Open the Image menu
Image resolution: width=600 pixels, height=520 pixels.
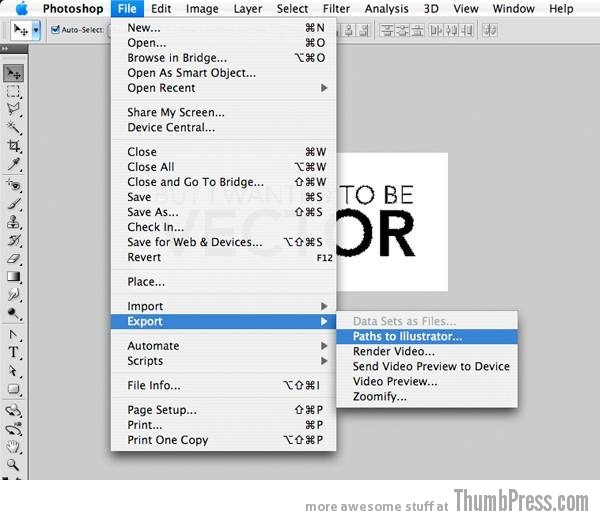pyautogui.click(x=202, y=8)
